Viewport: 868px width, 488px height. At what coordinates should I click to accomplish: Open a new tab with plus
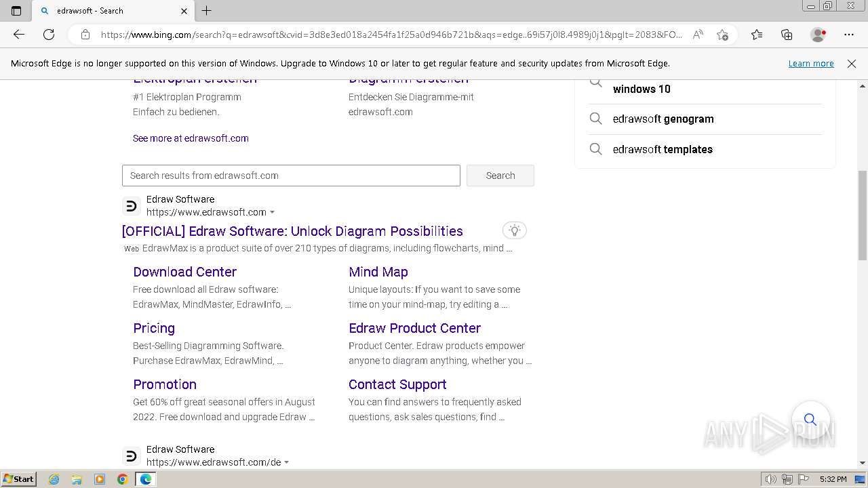[207, 11]
